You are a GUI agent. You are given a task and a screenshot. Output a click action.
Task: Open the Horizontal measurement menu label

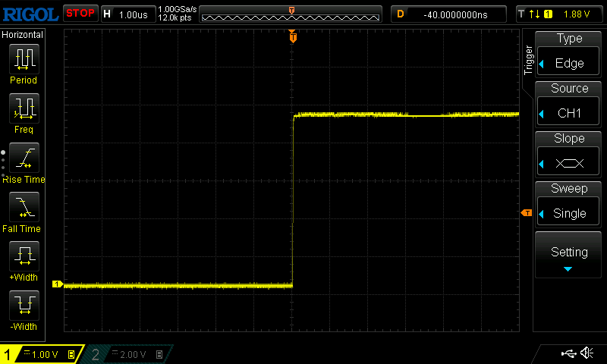(23, 35)
